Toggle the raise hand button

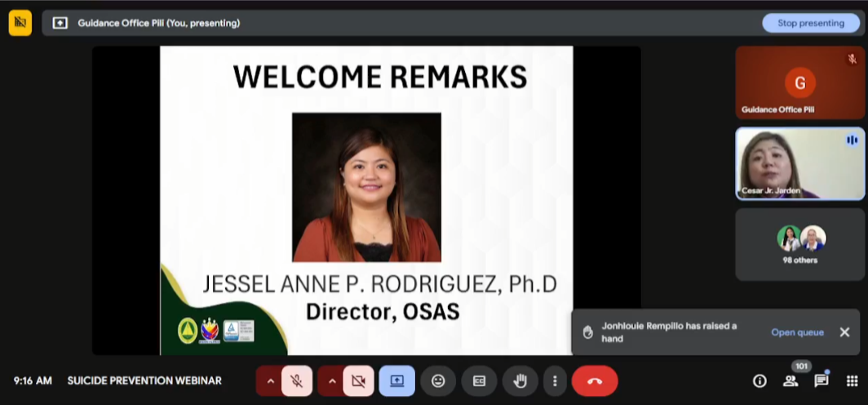tap(520, 381)
